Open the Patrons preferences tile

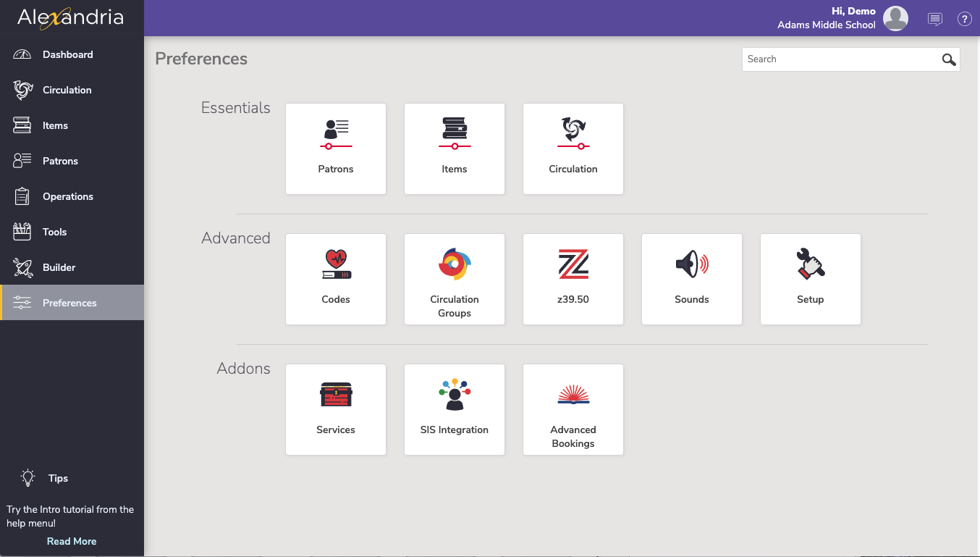coord(336,148)
